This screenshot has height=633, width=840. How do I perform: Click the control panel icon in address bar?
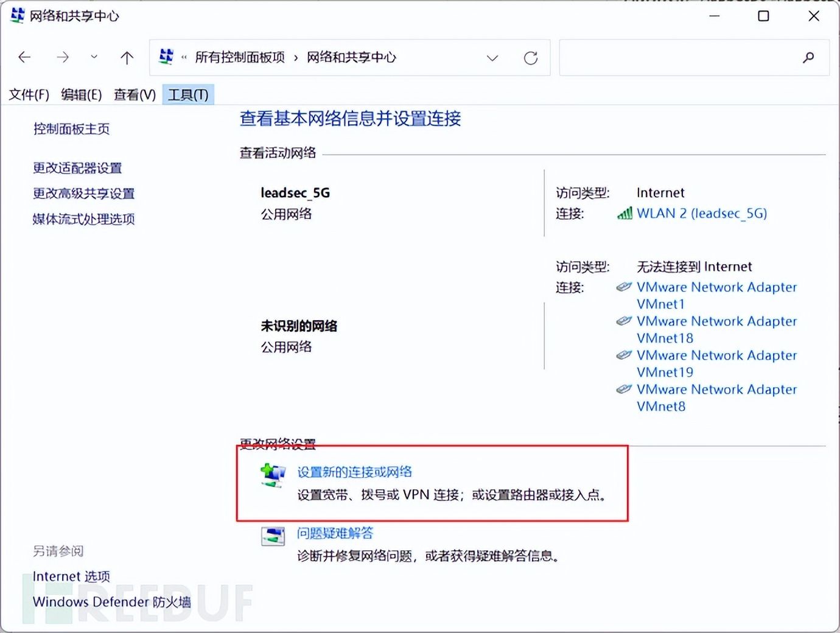click(166, 57)
